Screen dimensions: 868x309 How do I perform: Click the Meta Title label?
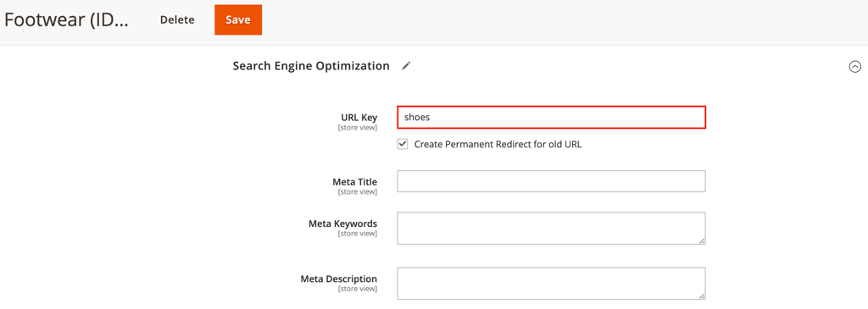point(355,181)
